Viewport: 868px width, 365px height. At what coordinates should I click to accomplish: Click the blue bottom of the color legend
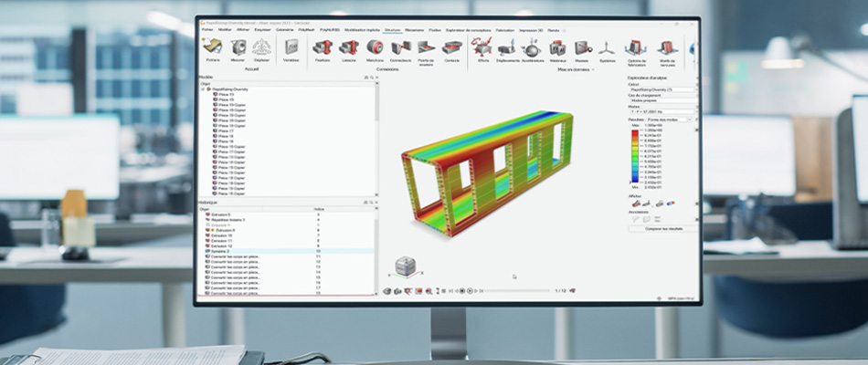634,181
